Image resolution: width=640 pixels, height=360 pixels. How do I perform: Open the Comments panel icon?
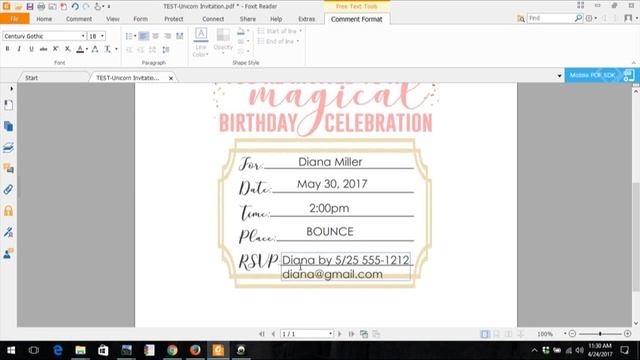(8, 169)
